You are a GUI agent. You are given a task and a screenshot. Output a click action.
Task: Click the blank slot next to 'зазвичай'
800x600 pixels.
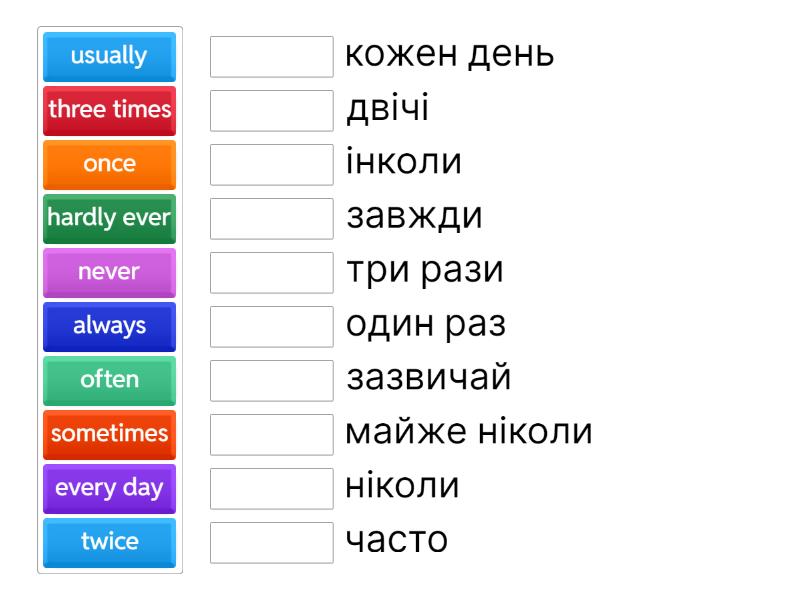point(271,381)
